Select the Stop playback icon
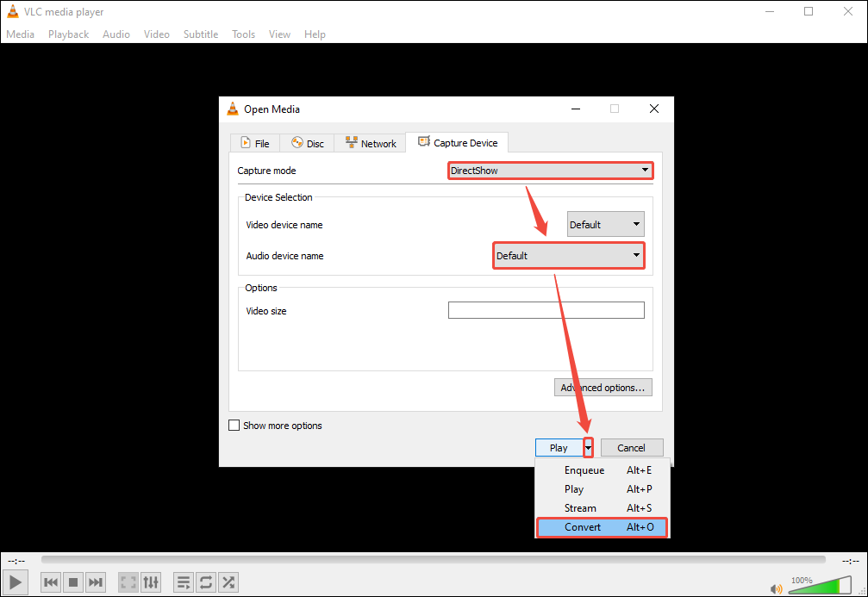 pos(72,581)
